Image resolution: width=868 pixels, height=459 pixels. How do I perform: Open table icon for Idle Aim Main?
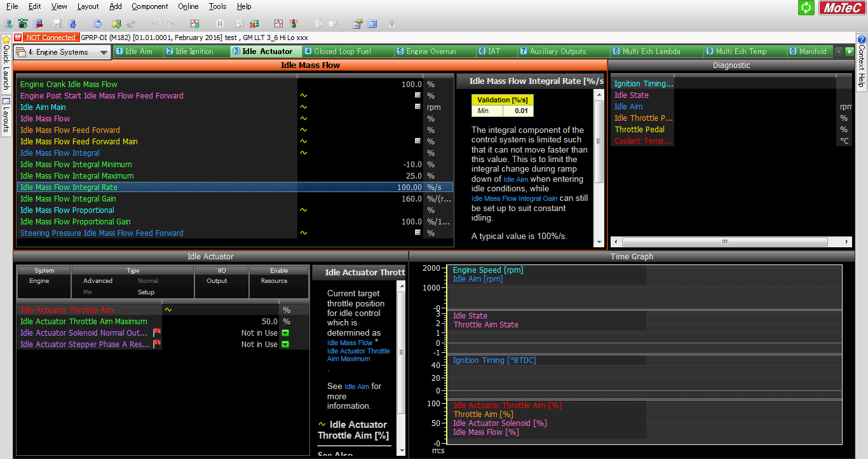pyautogui.click(x=417, y=107)
